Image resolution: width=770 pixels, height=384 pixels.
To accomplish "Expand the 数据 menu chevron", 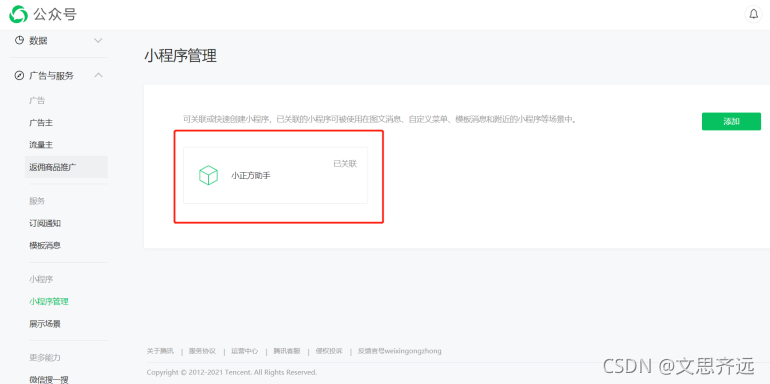I will coord(98,40).
